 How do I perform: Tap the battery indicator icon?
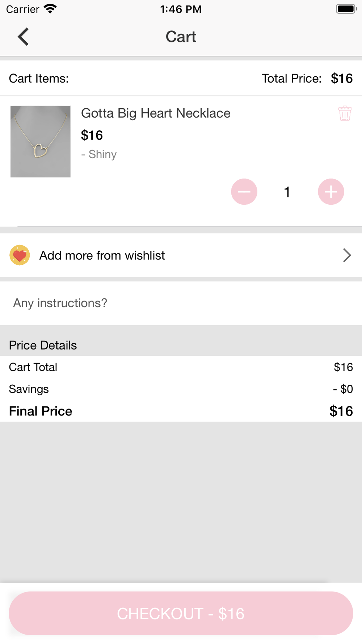tap(346, 9)
